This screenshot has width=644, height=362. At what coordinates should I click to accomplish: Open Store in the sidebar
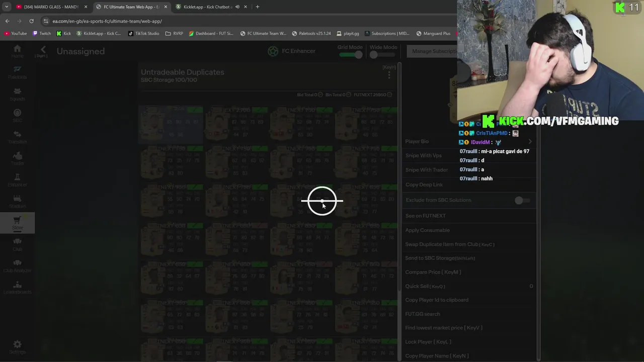pyautogui.click(x=17, y=223)
